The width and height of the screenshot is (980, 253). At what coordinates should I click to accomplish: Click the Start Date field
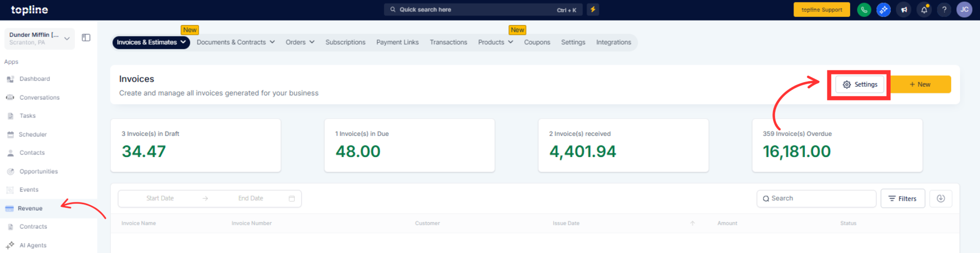160,199
